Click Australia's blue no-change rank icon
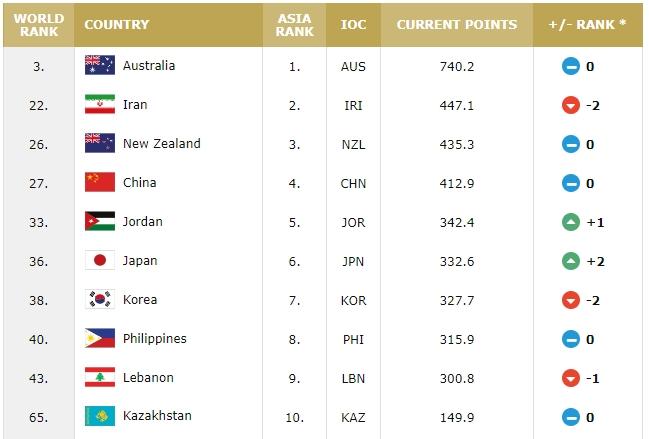The image size is (649, 439). tap(571, 66)
